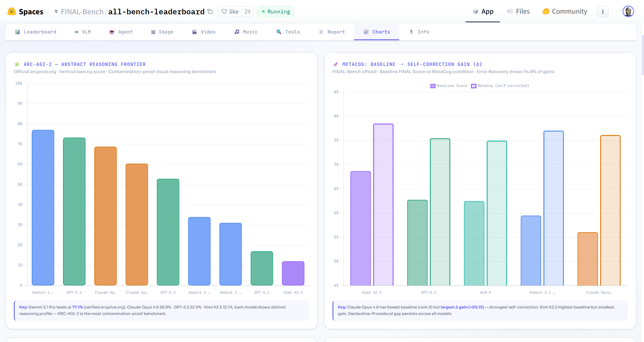Open Info via the paperclip icon
Screen dimensions: 644x342
click(x=411, y=32)
